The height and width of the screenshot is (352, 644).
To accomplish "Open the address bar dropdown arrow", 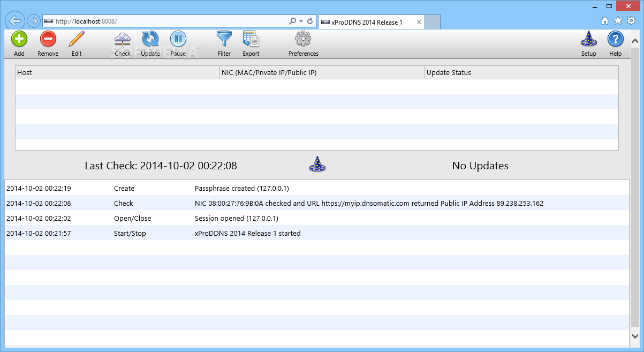I will click(x=301, y=21).
